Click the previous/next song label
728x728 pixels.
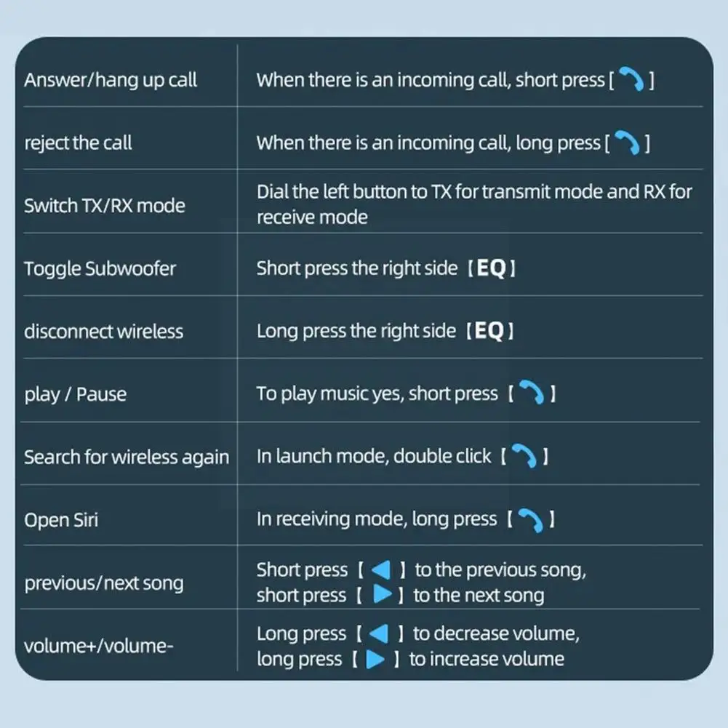[103, 583]
